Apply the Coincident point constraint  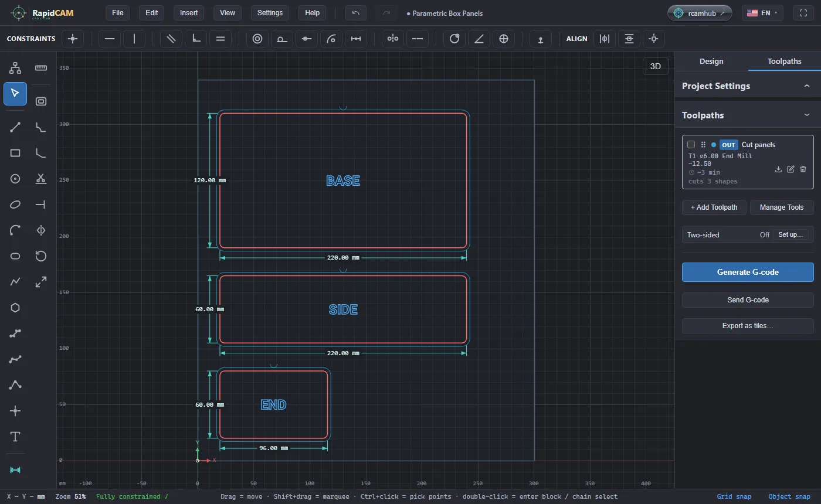point(73,39)
